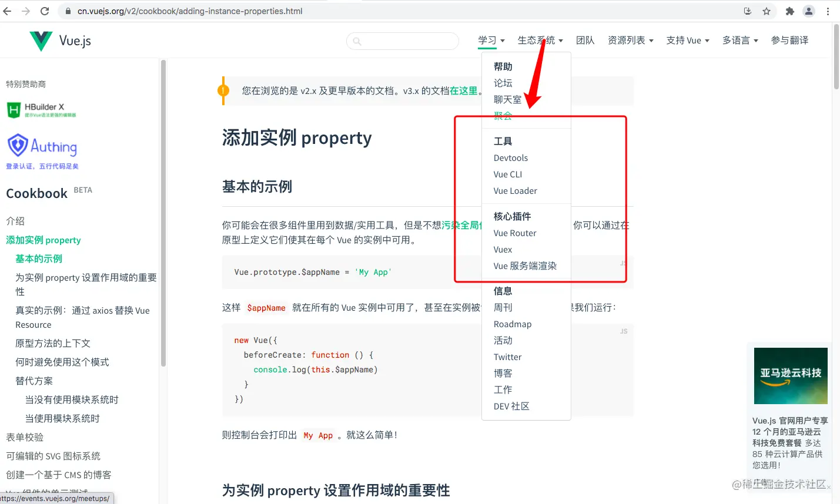Go forward with the browser forward arrow
Image resolution: width=840 pixels, height=504 pixels.
click(26, 11)
